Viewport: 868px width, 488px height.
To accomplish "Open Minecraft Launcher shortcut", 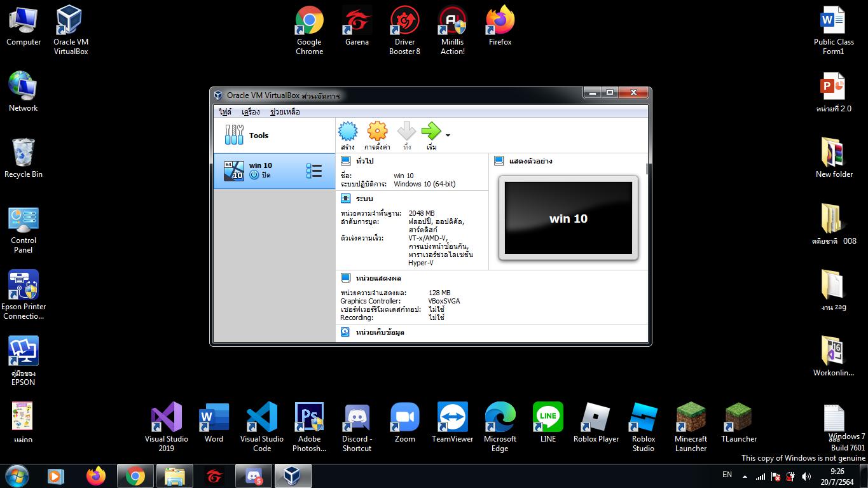I will click(691, 428).
